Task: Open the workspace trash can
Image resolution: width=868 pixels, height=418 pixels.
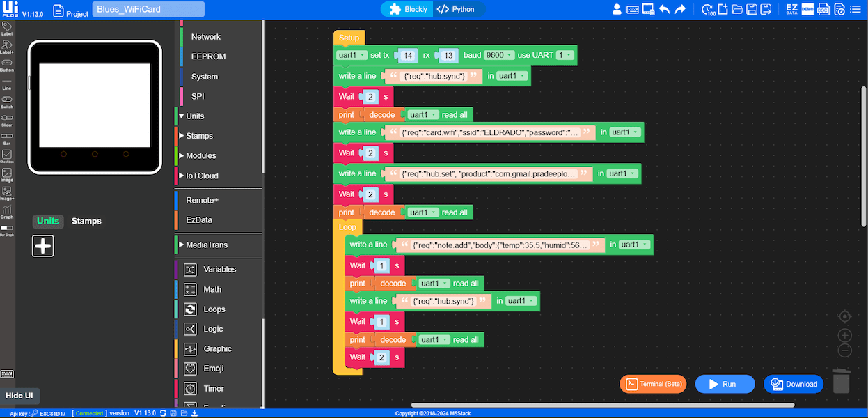Action: coord(842,381)
